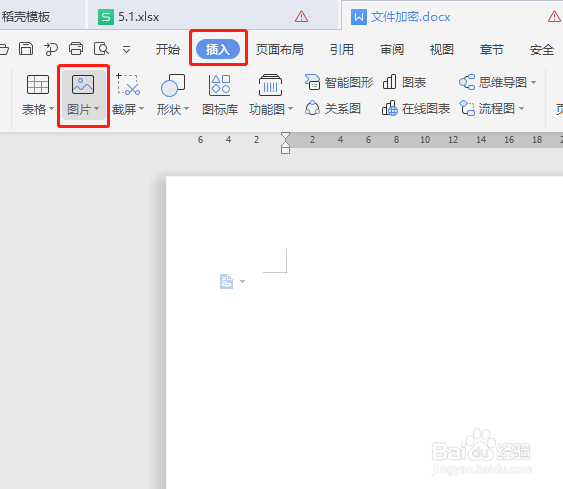Open the Review (审阅) tab
This screenshot has width=563, height=489.
click(x=392, y=49)
